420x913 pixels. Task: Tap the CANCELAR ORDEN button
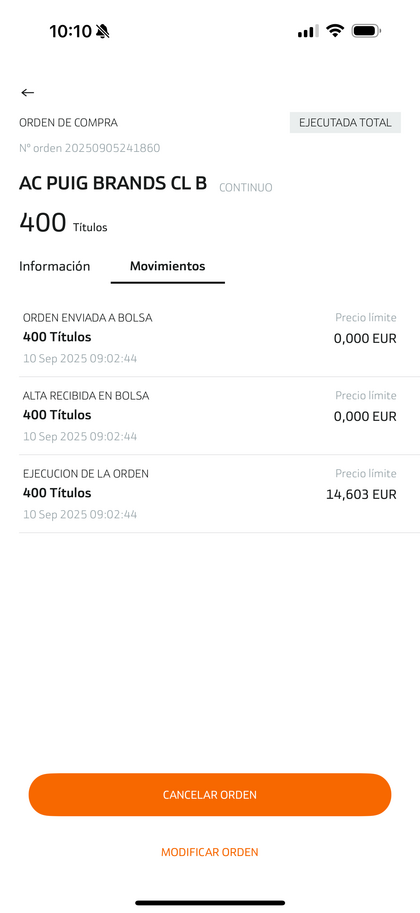[x=210, y=795]
